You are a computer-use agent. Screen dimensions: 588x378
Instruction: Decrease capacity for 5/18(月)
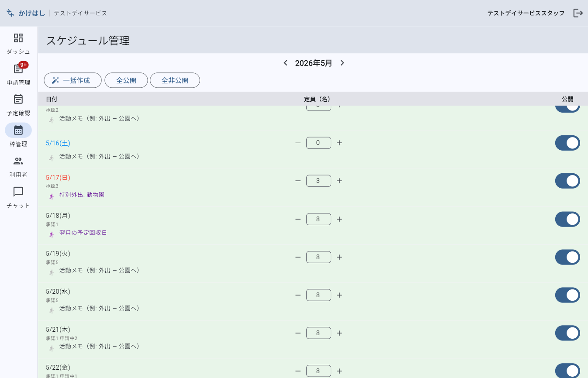[x=298, y=219]
